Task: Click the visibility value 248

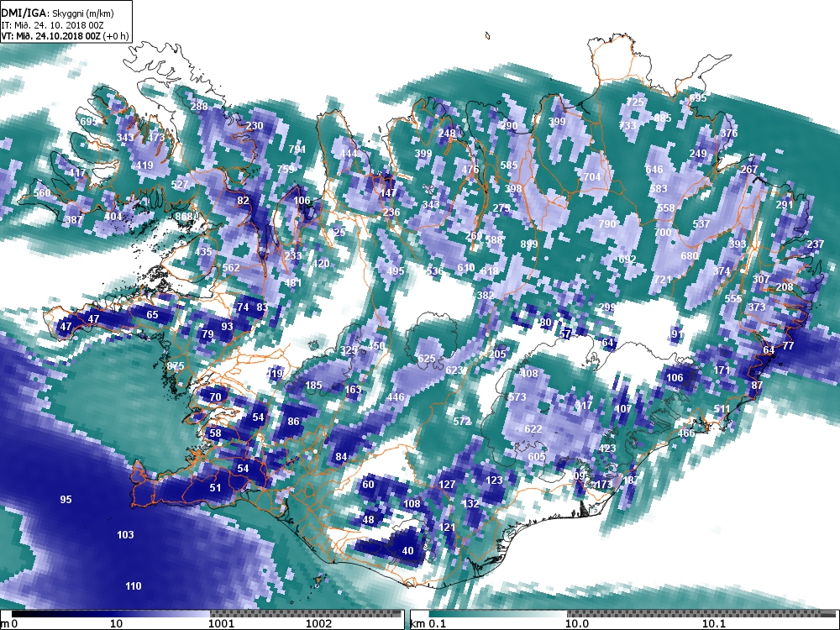Action: click(x=447, y=134)
